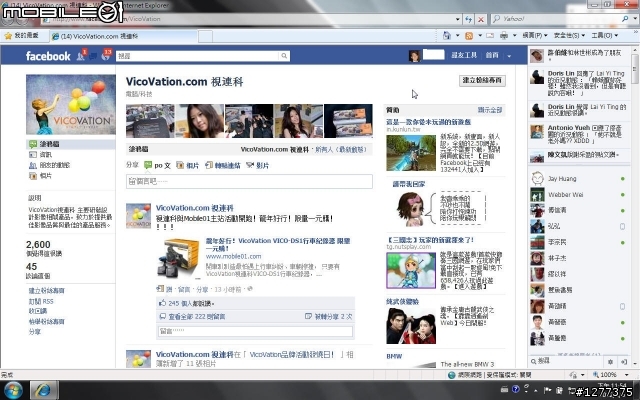Click the wall post input box

(249, 182)
